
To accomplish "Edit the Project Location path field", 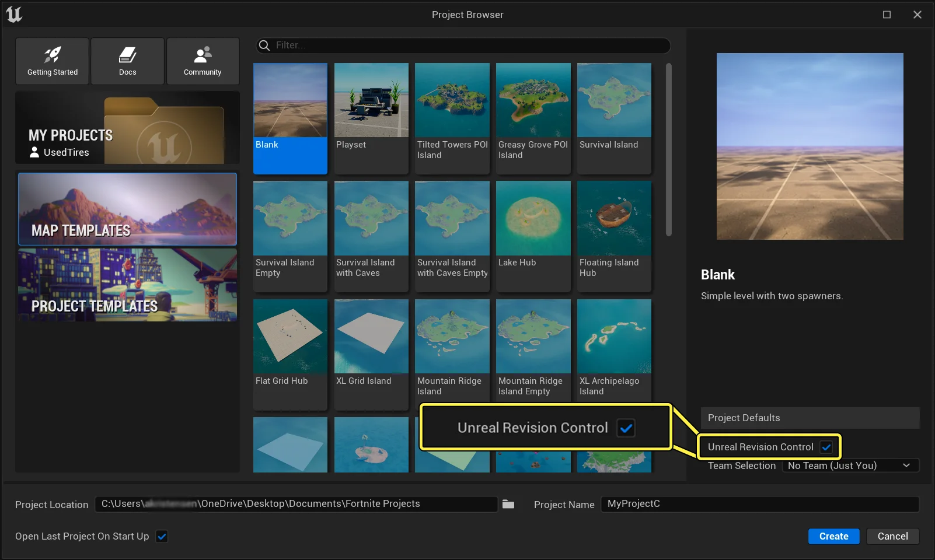I will (296, 504).
